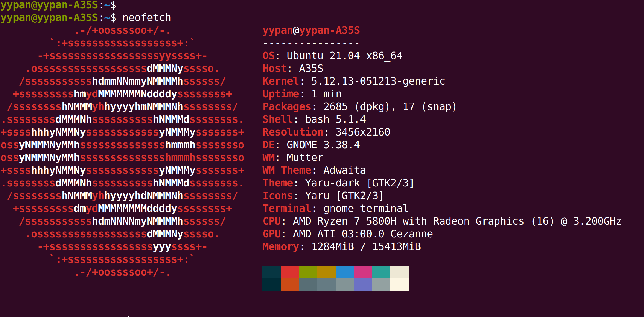Click the magenta palette swatch
This screenshot has height=317, width=644.
(363, 271)
